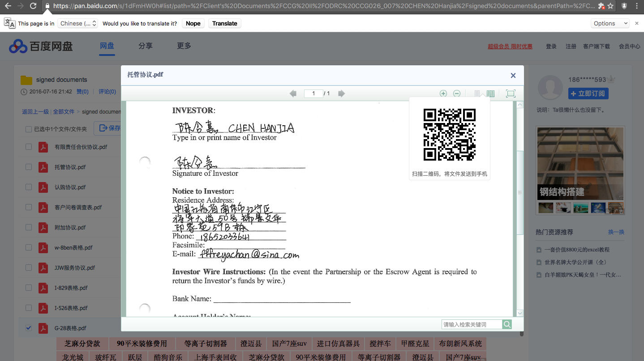Zoom in on the PDF document
The width and height of the screenshot is (644, 361).
(443, 93)
